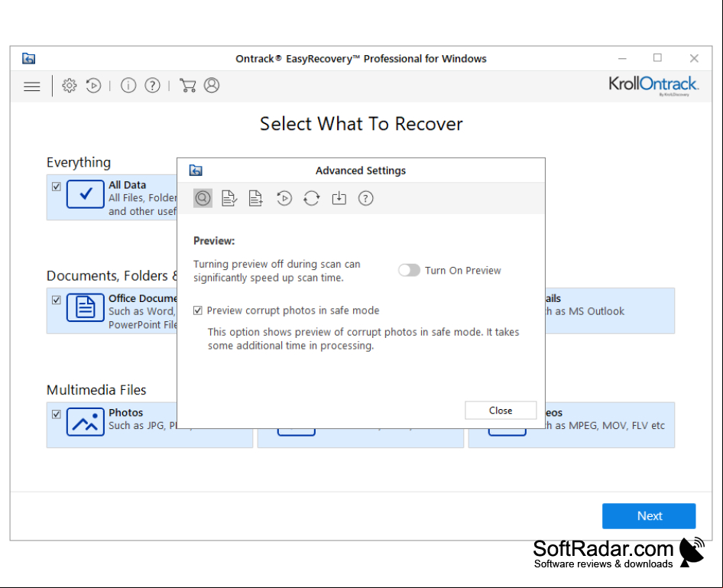The image size is (723, 588).
Task: Click the Next button
Action: point(649,516)
